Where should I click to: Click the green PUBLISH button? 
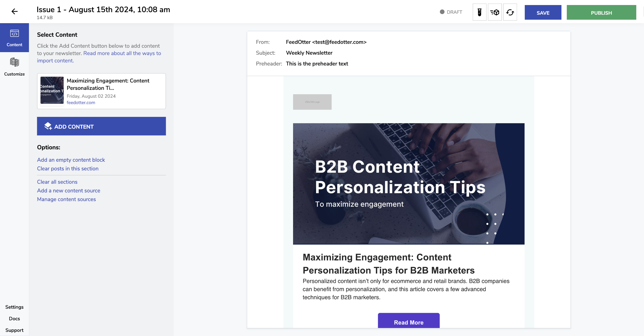coord(601,13)
